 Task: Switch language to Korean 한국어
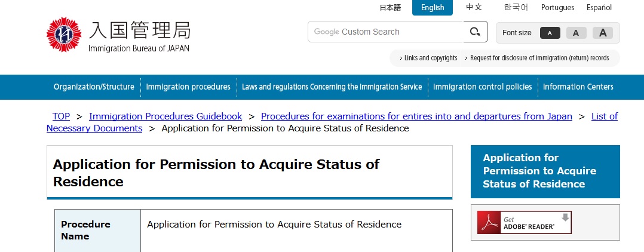[x=516, y=8]
